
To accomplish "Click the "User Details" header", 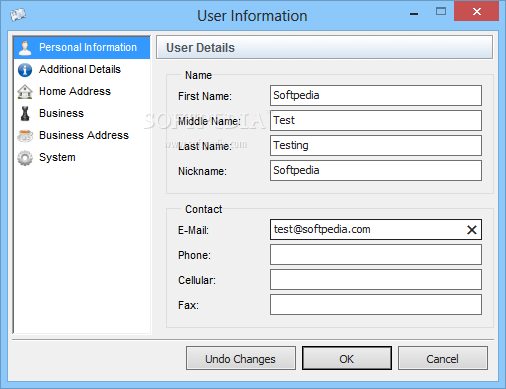I will coord(200,48).
